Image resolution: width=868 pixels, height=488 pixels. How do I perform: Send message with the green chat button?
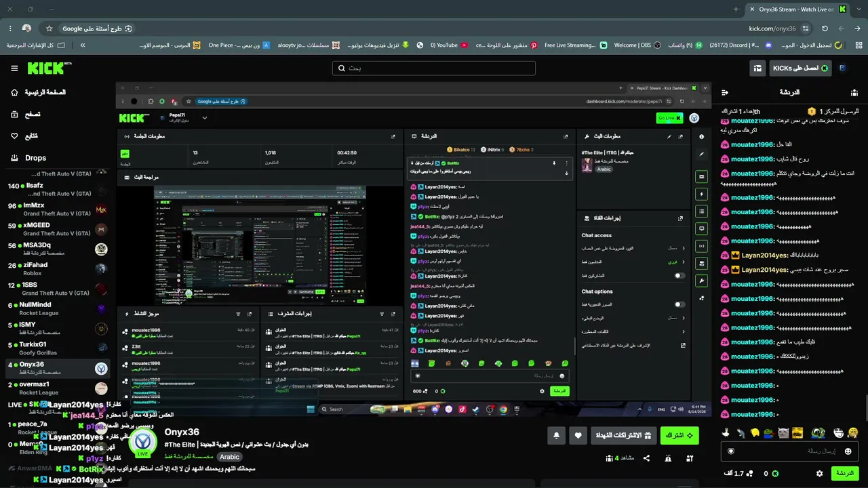pyautogui.click(x=845, y=474)
